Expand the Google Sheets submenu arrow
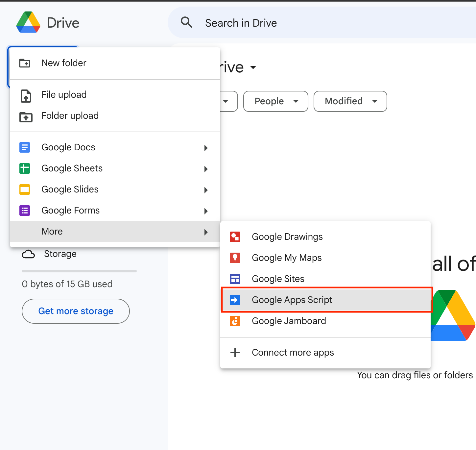This screenshot has width=476, height=450. pyautogui.click(x=206, y=169)
